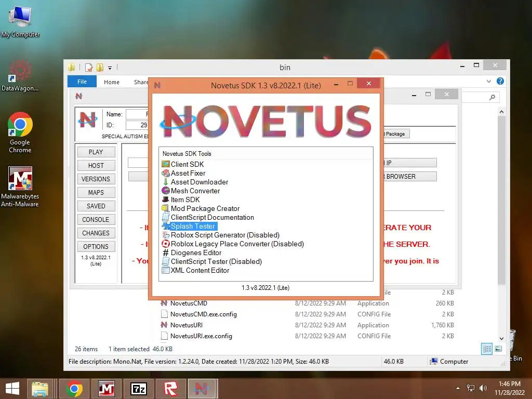Click Roblox Legacy Place Converter icon
532x399 pixels.
166,244
